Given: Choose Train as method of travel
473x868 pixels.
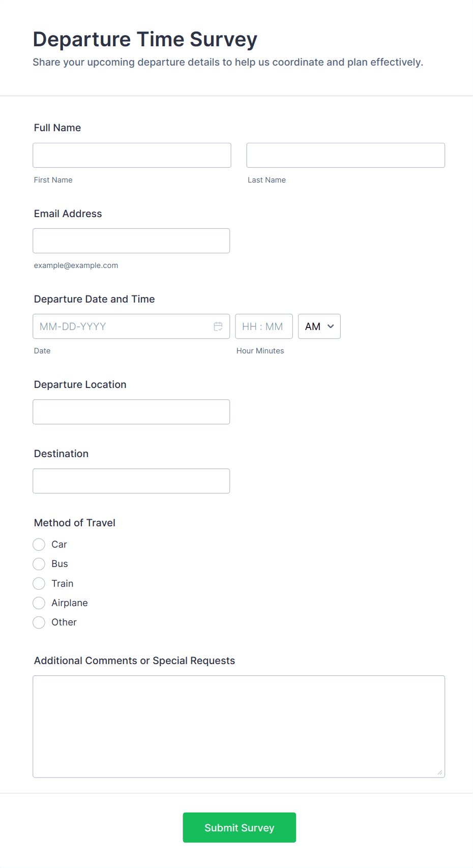Looking at the screenshot, I should (39, 583).
